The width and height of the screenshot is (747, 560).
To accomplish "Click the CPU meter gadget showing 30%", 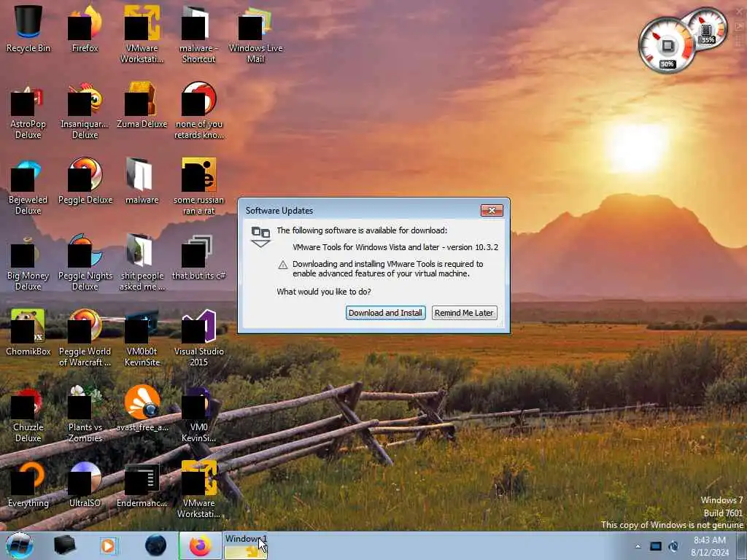I will (667, 46).
